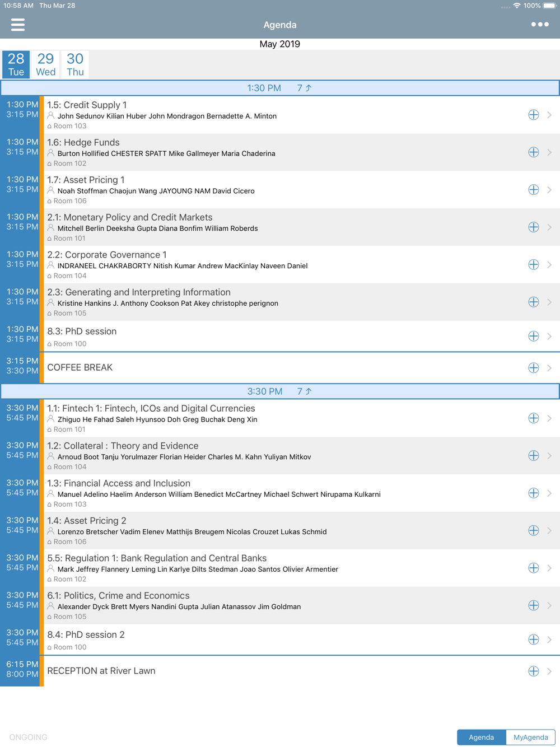Add 1.2: Collateral session plus icon

534,456
